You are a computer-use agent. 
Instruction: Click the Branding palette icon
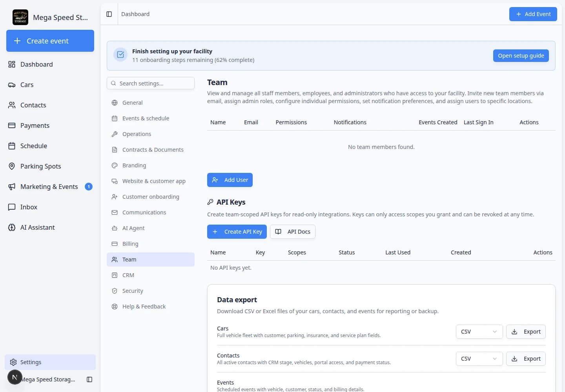tap(115, 165)
